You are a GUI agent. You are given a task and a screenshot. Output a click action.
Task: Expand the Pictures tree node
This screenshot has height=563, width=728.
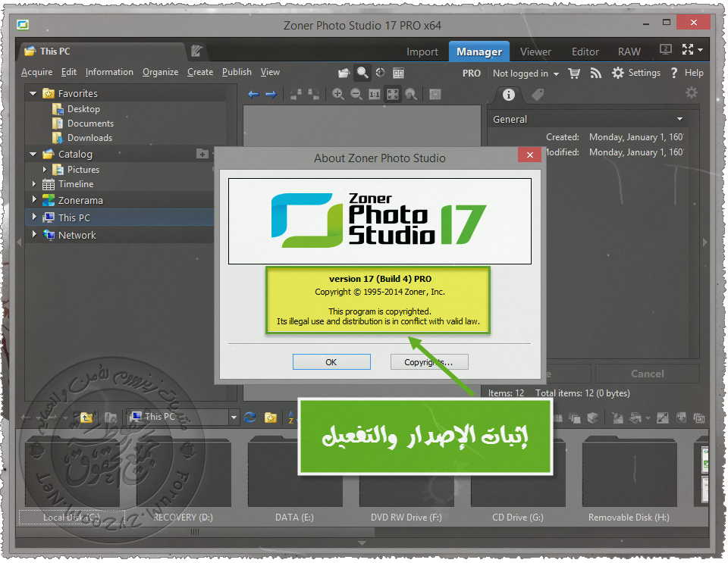point(45,169)
